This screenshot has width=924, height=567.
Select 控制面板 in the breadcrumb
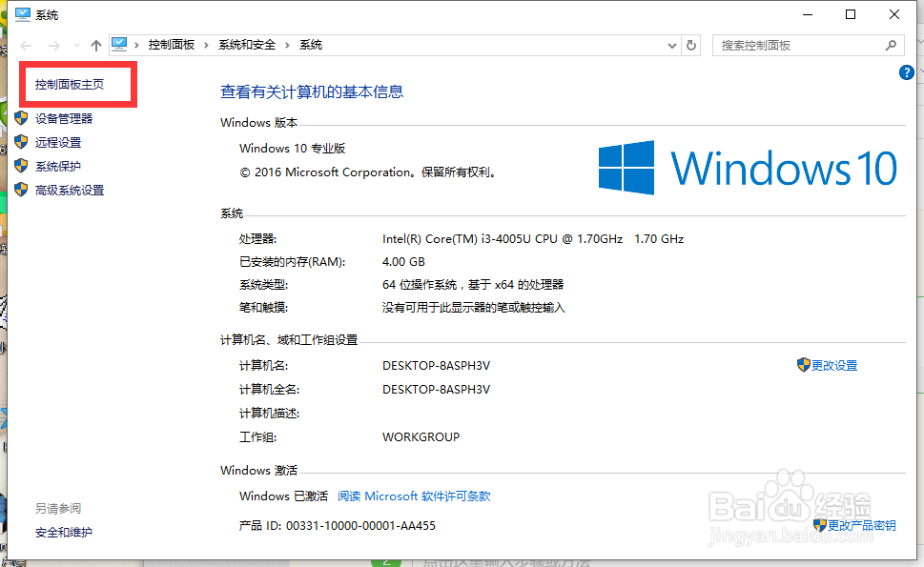[171, 45]
